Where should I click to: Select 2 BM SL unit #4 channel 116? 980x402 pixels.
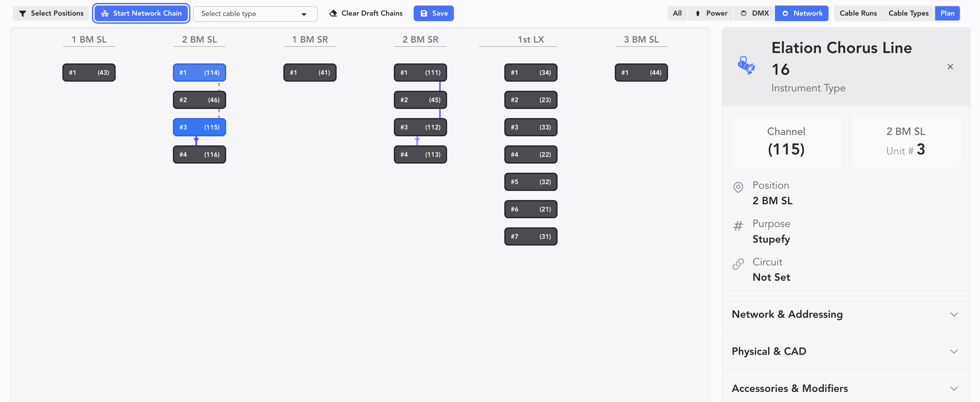tap(200, 154)
